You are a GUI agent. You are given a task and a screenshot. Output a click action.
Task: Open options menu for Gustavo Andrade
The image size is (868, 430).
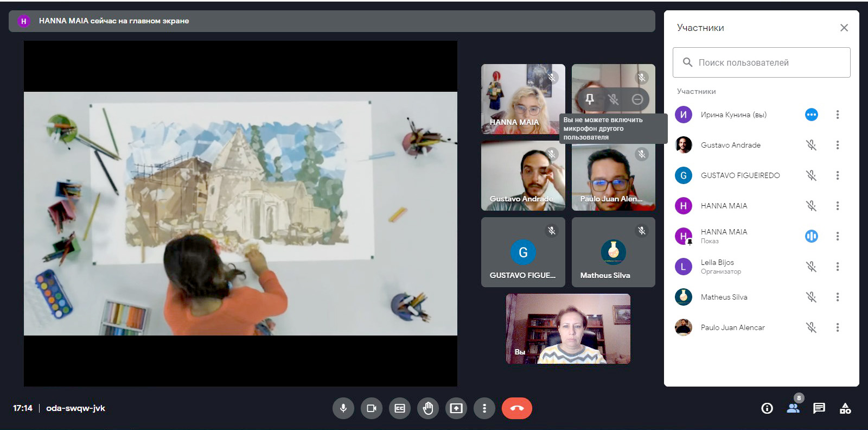[838, 145]
